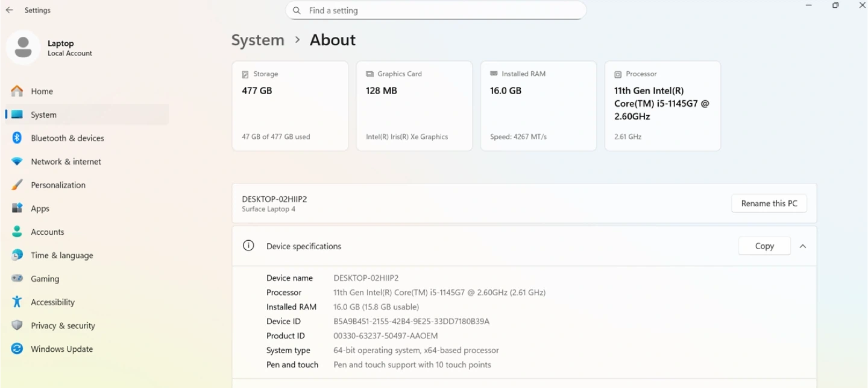Copy the device specifications
The width and height of the screenshot is (868, 388).
764,246
